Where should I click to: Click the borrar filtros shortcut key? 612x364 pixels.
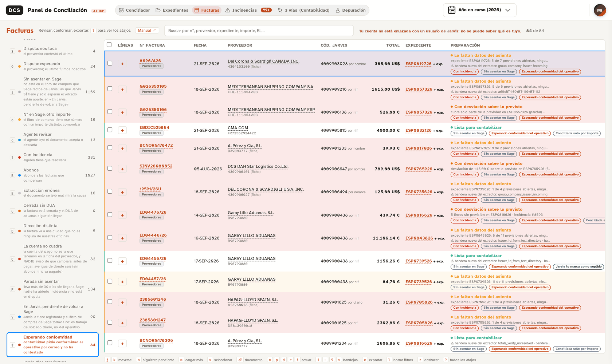(x=389, y=360)
